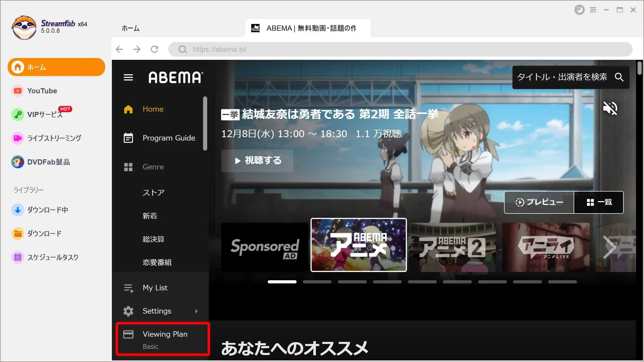Screen dimensions: 644x362
Task: Click the ABEMA Home house icon
Action: coord(128,109)
